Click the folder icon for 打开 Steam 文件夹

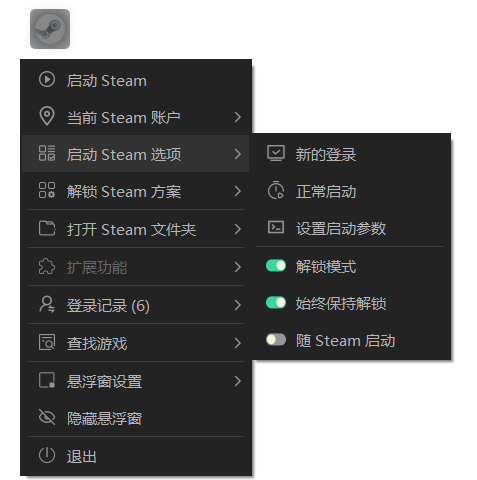[x=47, y=229]
